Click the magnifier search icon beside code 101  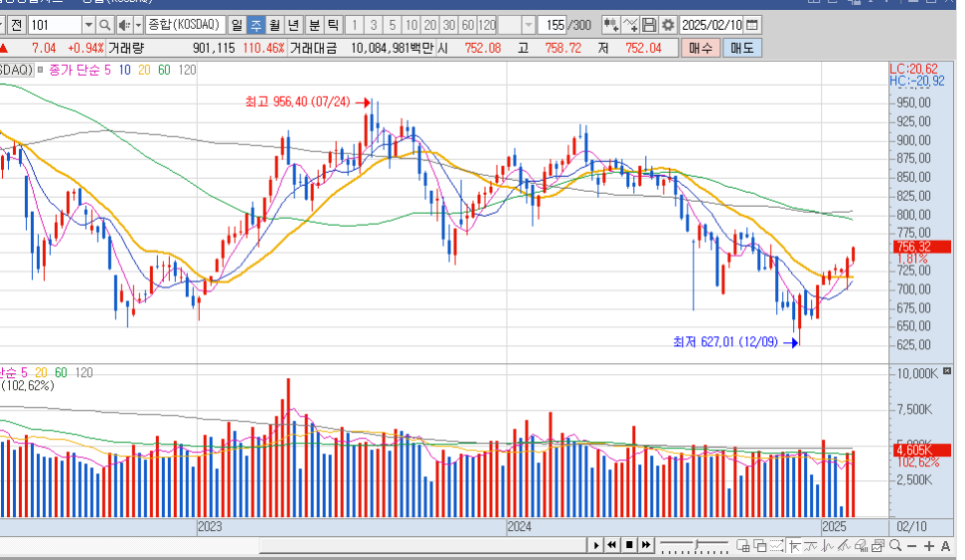click(x=106, y=24)
